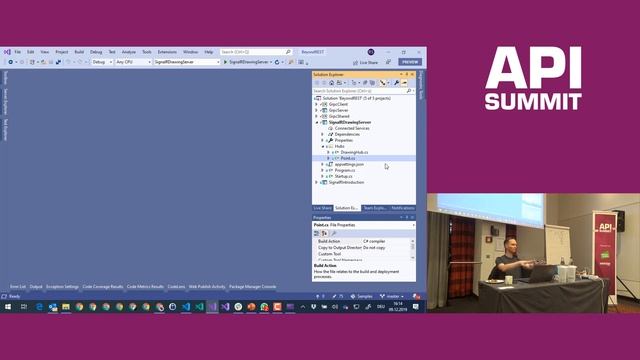Open the Build menu

point(79,52)
